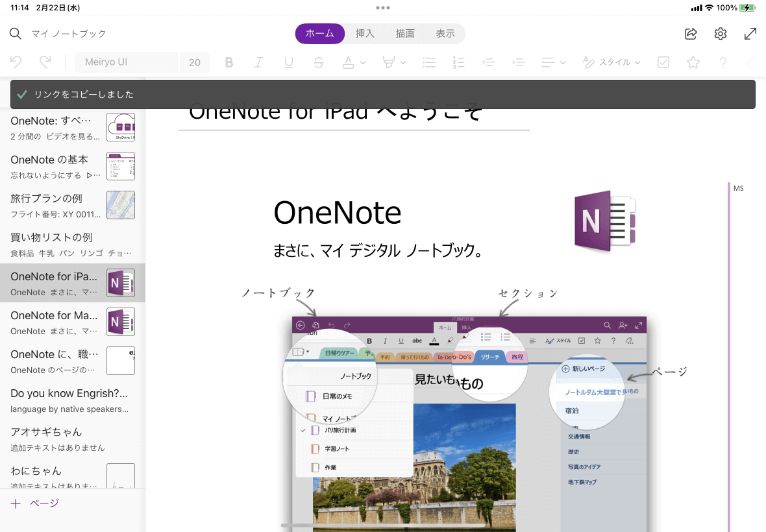
Task: Open the font color dropdown arrow
Action: click(362, 62)
